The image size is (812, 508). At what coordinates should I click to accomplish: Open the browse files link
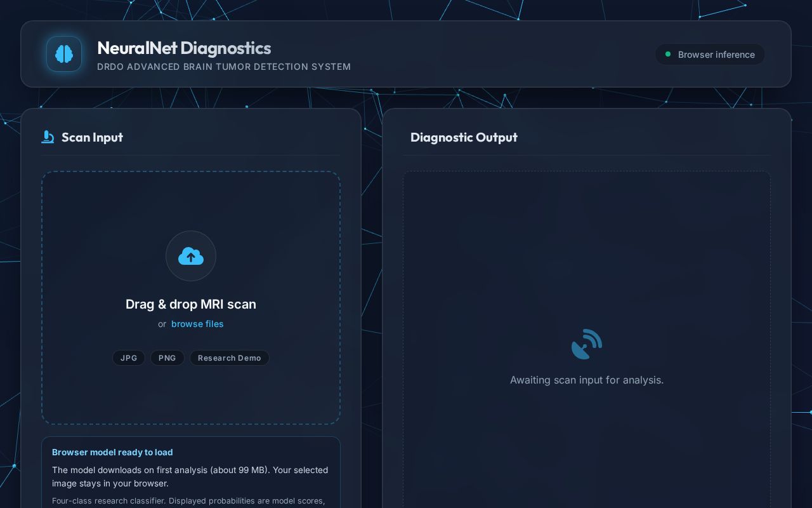197,324
